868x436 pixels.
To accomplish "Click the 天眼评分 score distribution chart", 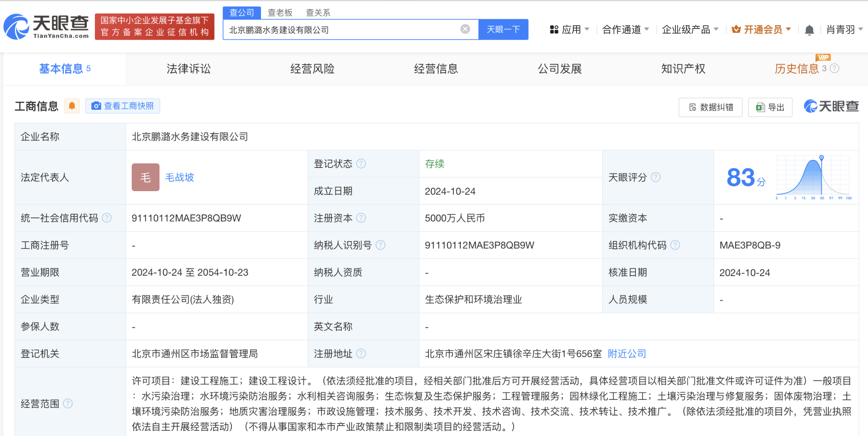I will click(813, 177).
